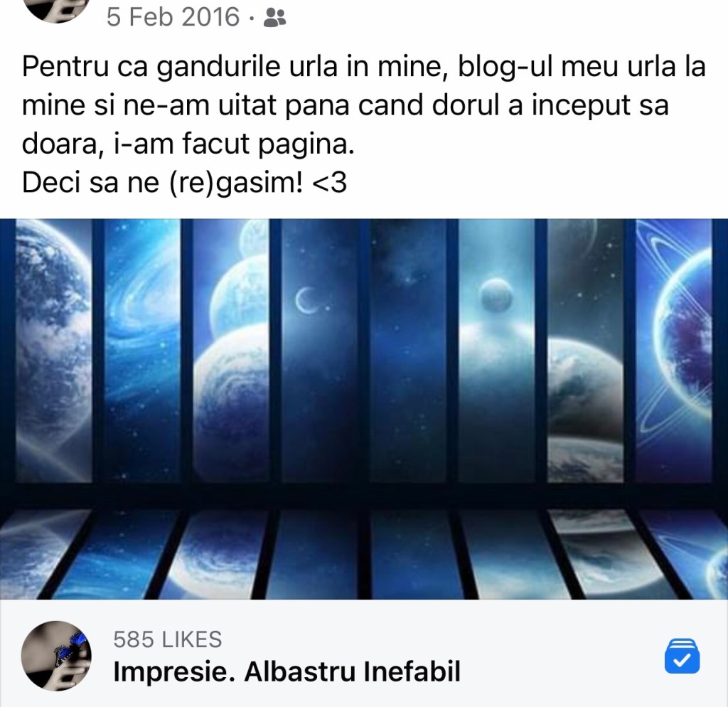Click the ringed planet panel in the image

pyautogui.click(x=673, y=351)
